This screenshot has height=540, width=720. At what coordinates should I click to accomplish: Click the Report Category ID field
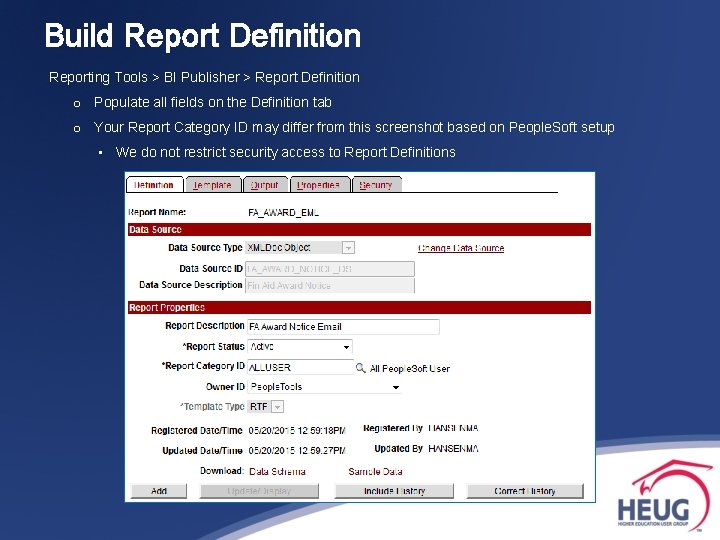pyautogui.click(x=300, y=367)
